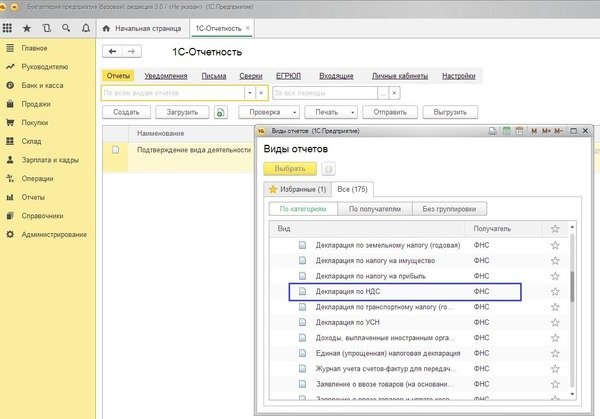The width and height of the screenshot is (600, 419).
Task: Expand the report type filter dropdown
Action: click(x=249, y=93)
